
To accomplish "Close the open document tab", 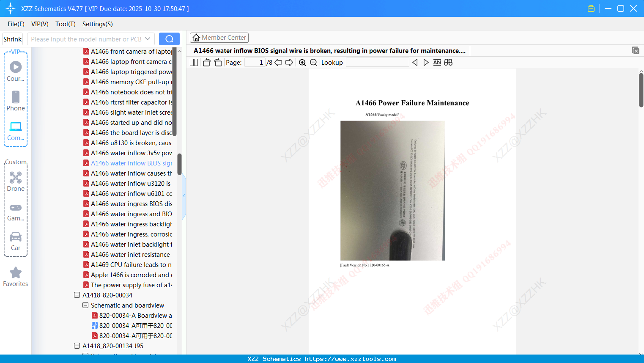I will pyautogui.click(x=636, y=50).
